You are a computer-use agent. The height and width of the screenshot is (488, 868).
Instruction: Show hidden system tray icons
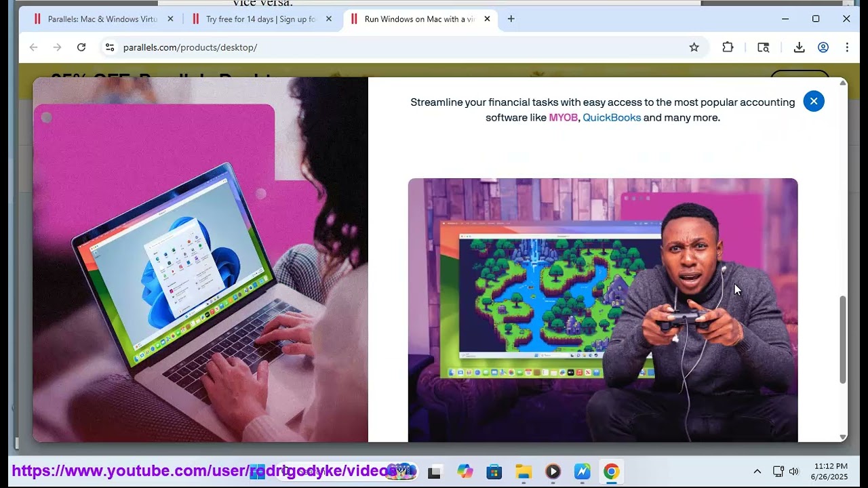(757, 472)
